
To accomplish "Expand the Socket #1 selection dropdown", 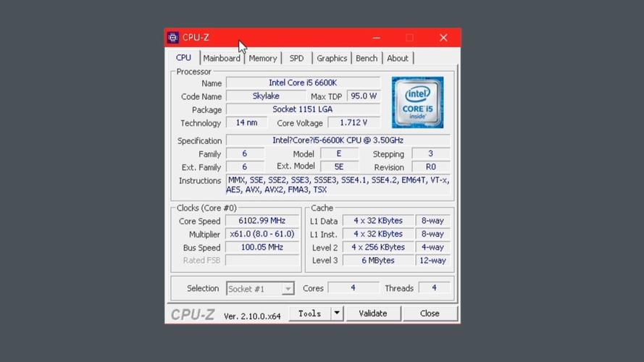I will [288, 289].
